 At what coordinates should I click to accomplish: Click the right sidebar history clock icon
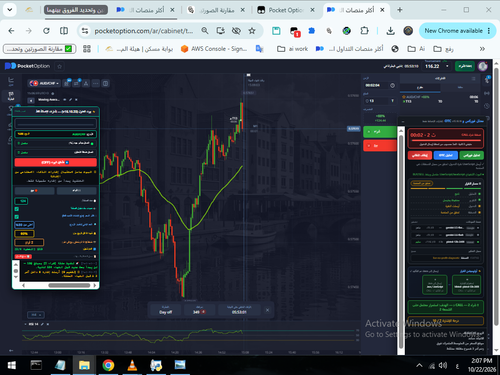487,106
